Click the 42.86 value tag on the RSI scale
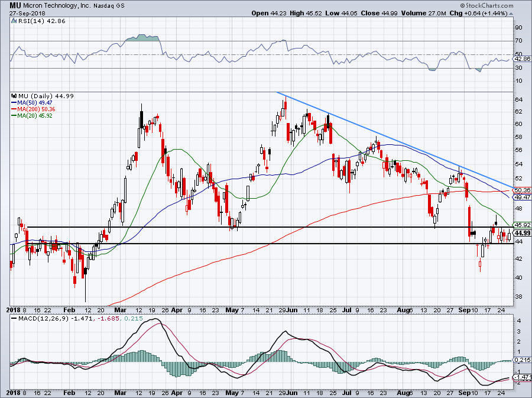Image resolution: width=532 pixels, height=398 pixels. click(523, 59)
